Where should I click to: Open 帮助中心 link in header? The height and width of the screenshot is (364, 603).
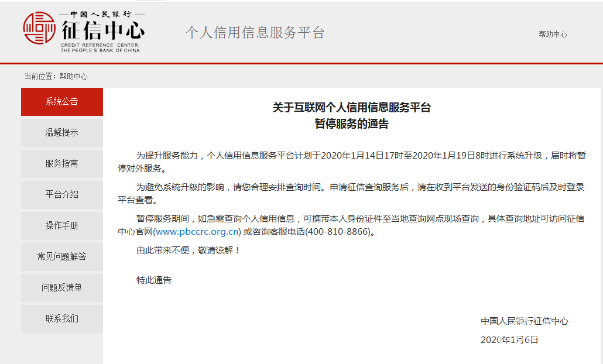(x=553, y=34)
